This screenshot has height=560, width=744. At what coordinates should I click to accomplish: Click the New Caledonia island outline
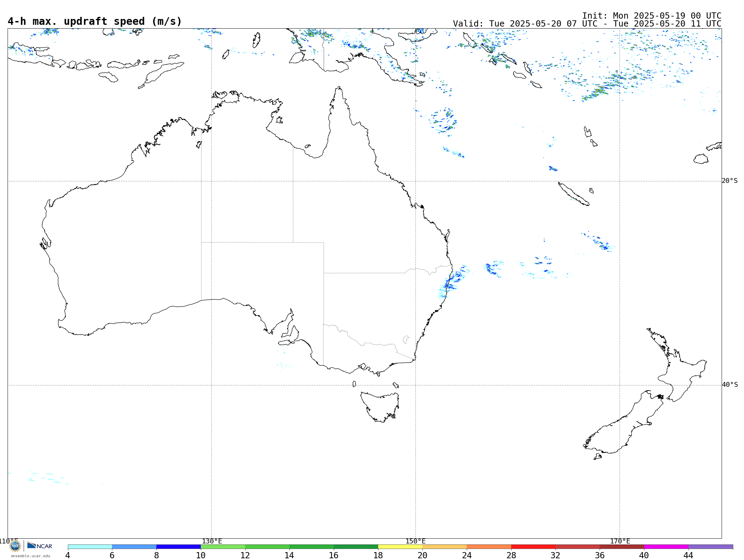click(x=573, y=194)
